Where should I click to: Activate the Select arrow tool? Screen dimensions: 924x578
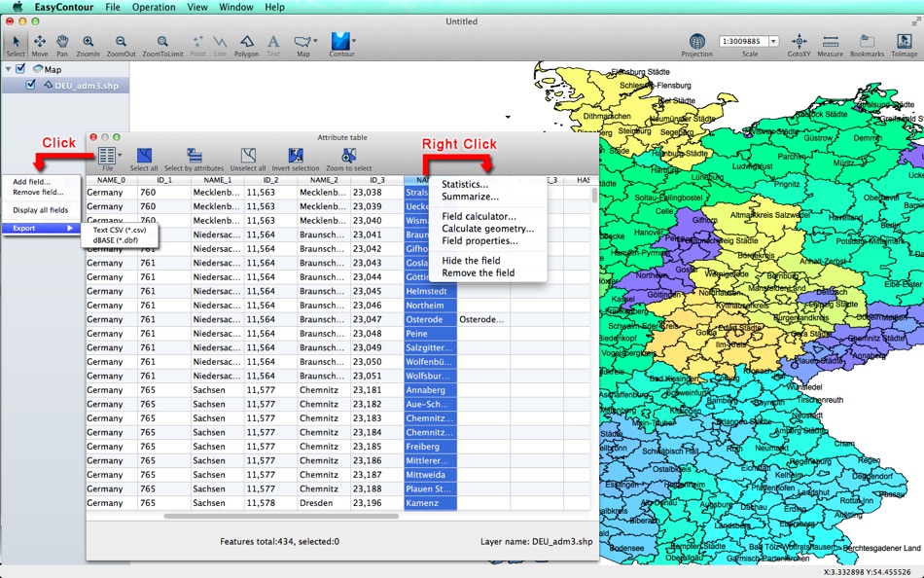tap(16, 45)
